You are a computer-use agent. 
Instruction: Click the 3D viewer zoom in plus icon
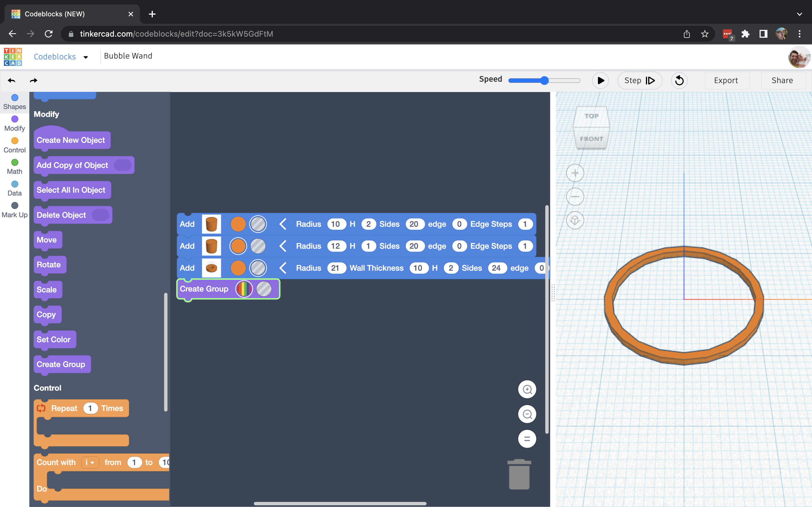(x=575, y=173)
